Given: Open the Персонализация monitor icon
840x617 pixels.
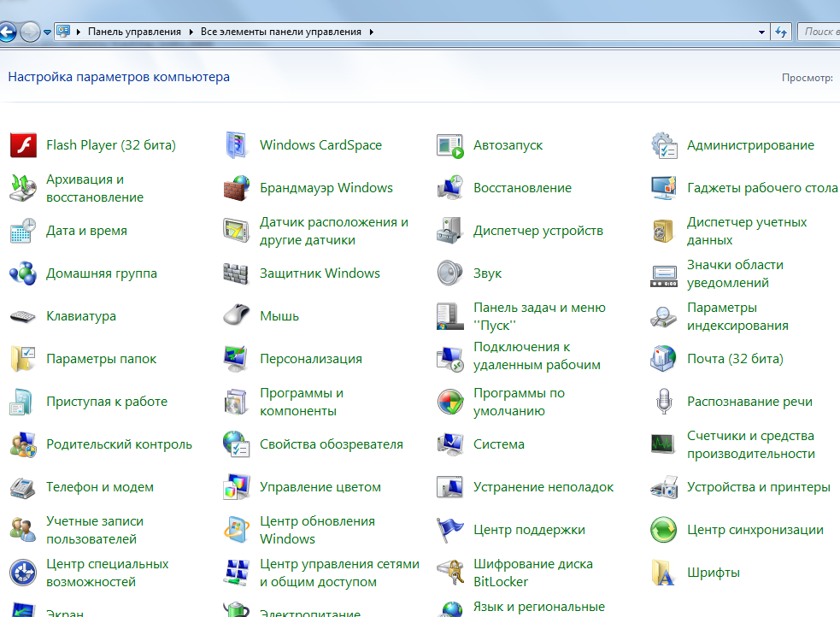Looking at the screenshot, I should click(236, 359).
